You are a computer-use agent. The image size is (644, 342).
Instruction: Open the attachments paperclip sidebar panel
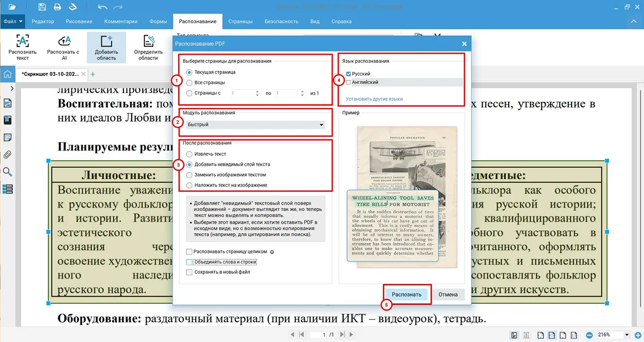coord(8,155)
